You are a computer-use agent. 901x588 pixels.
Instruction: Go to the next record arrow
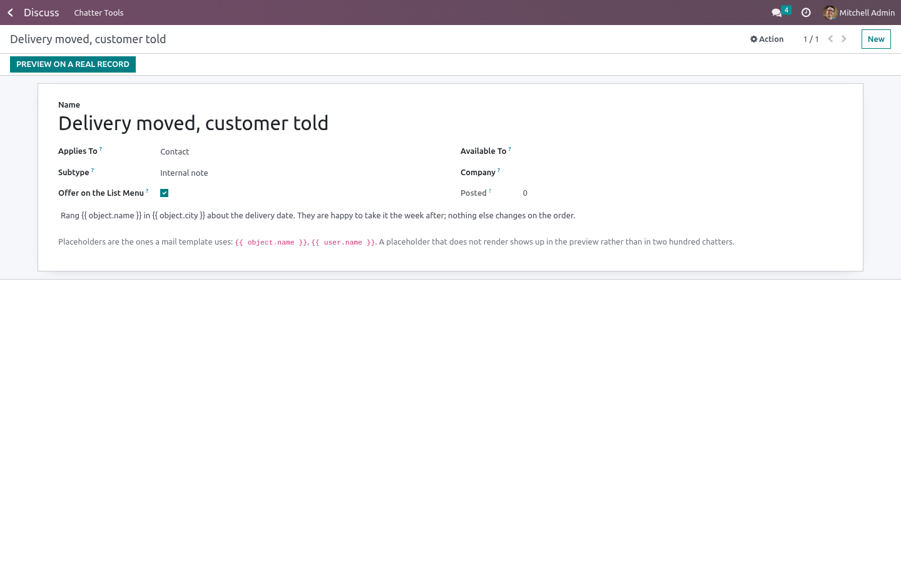[x=844, y=39]
